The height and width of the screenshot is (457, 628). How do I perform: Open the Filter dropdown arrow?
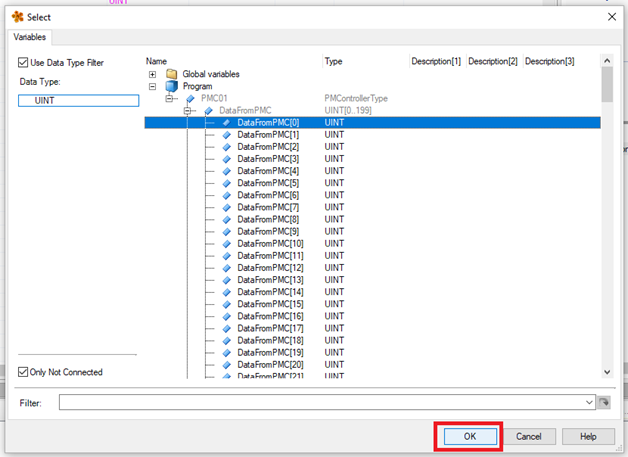589,402
